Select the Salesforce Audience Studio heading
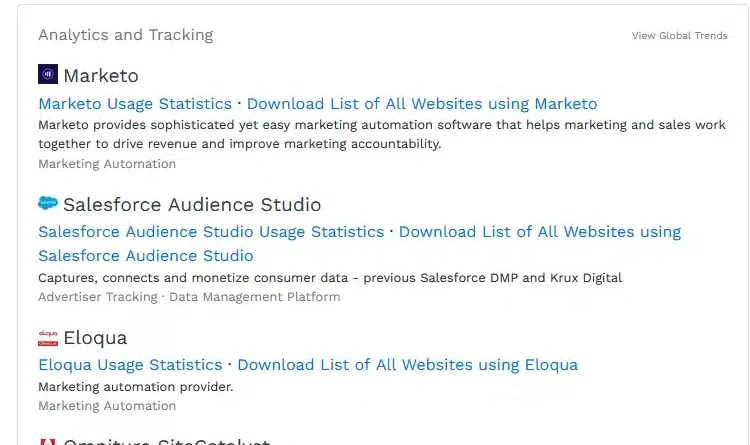The image size is (750, 445). pos(192,205)
